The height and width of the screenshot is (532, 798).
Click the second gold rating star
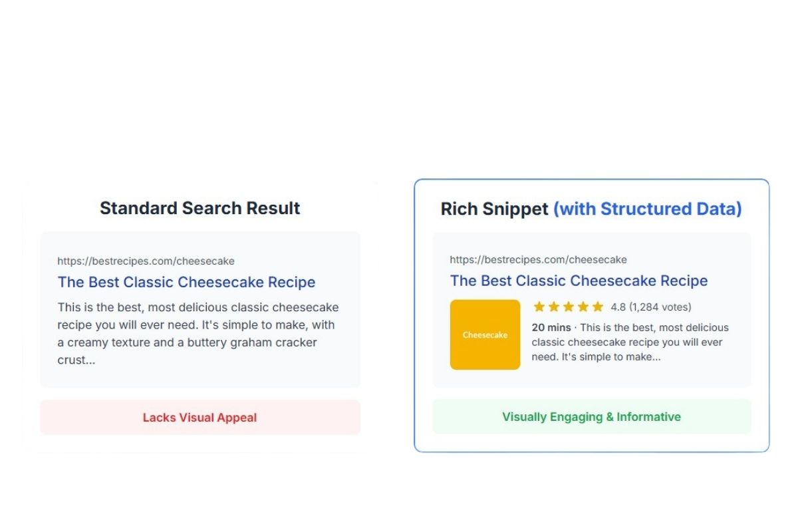click(x=554, y=307)
